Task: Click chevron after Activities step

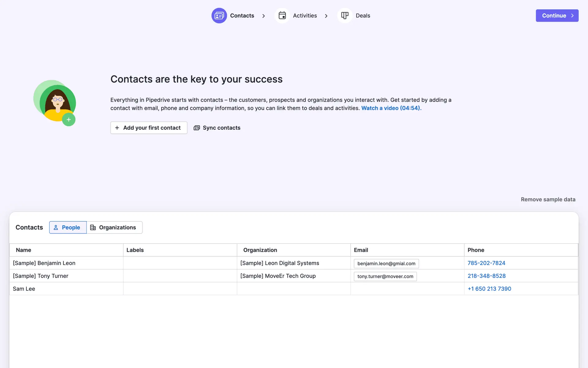Action: (x=326, y=16)
